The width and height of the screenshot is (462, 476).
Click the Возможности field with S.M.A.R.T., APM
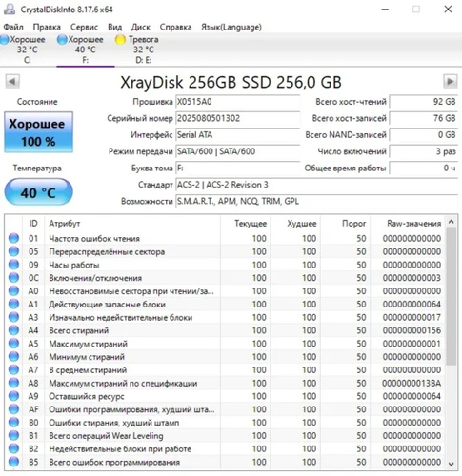coord(316,201)
